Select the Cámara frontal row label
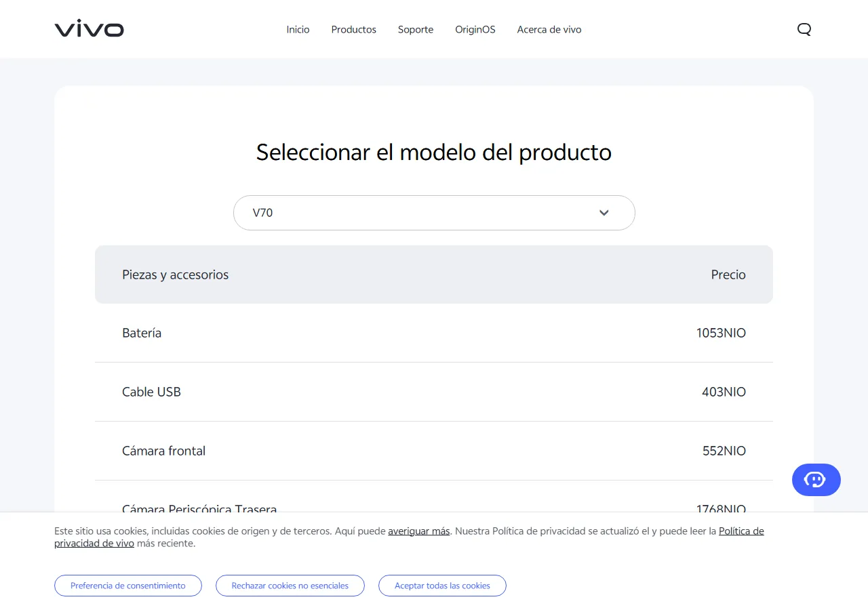 163,451
